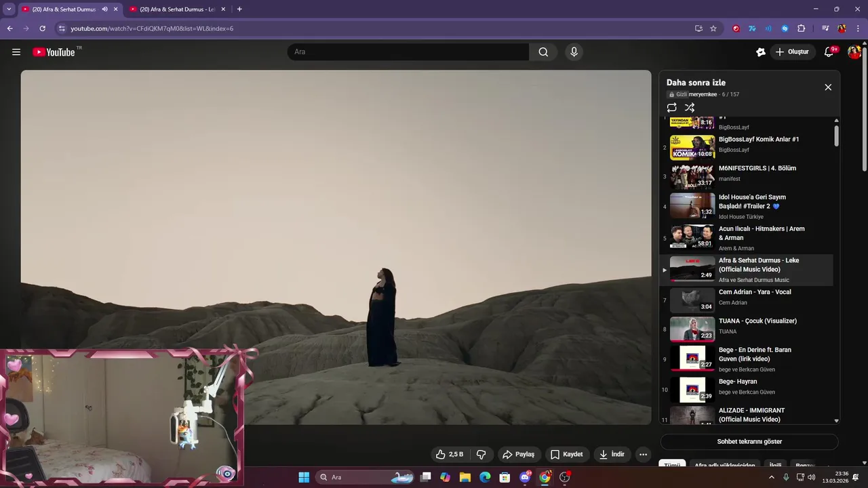Click the 33:17 M6NIFESTGIRLS thumbnail
Image resolution: width=868 pixels, height=488 pixels.
pos(692,176)
